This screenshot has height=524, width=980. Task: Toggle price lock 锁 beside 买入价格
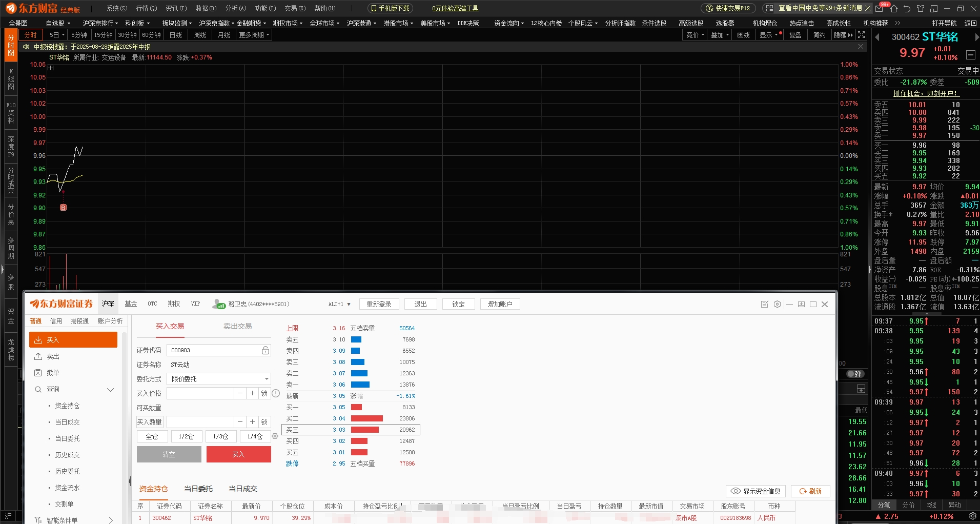[x=264, y=393]
